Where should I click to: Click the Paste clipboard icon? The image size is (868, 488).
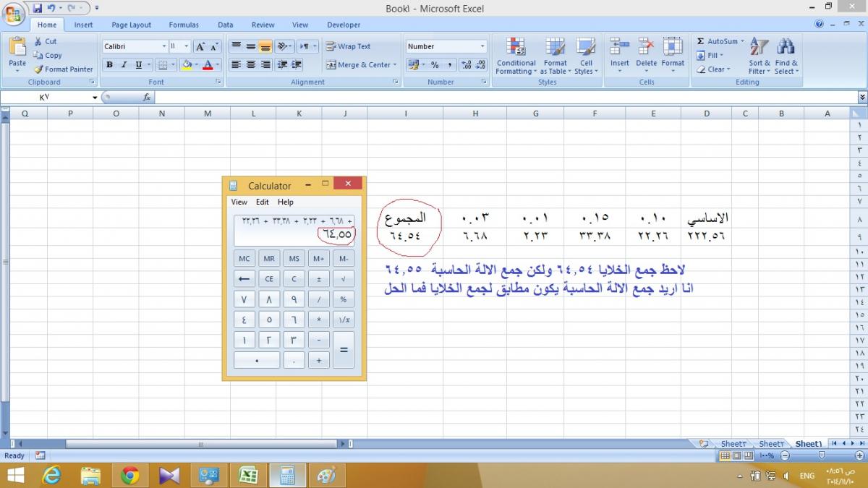point(17,48)
